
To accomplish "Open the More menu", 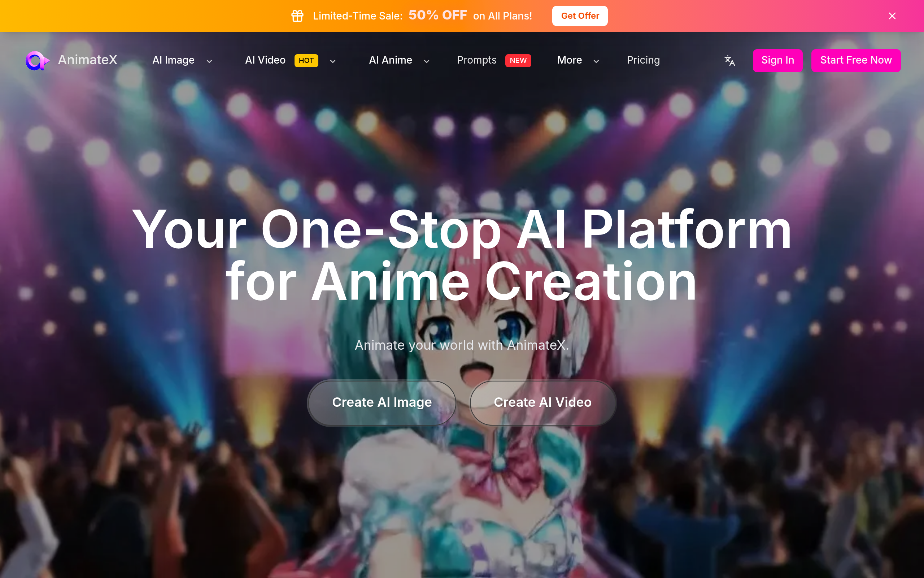I will tap(569, 60).
